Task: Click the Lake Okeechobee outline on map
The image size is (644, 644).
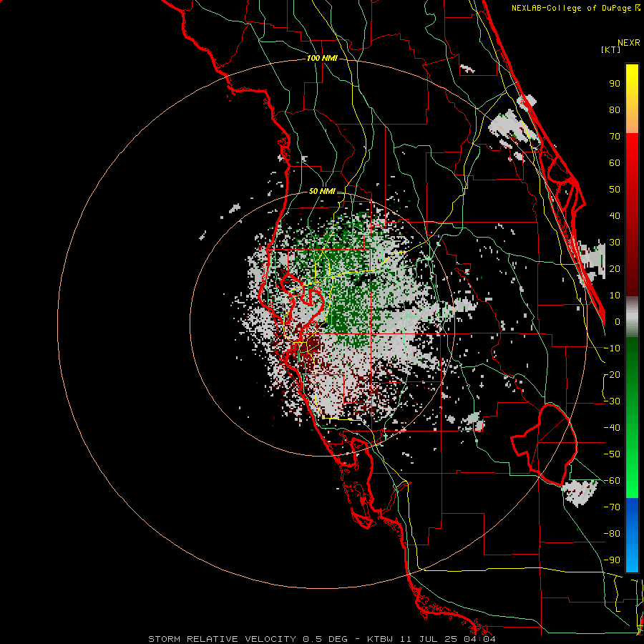Action: pyautogui.click(x=545, y=444)
